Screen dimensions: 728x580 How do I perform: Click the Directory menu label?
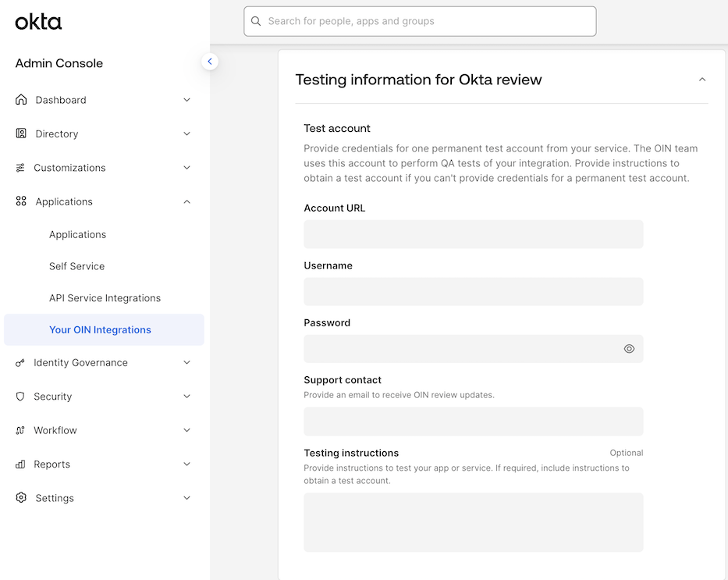pos(57,133)
